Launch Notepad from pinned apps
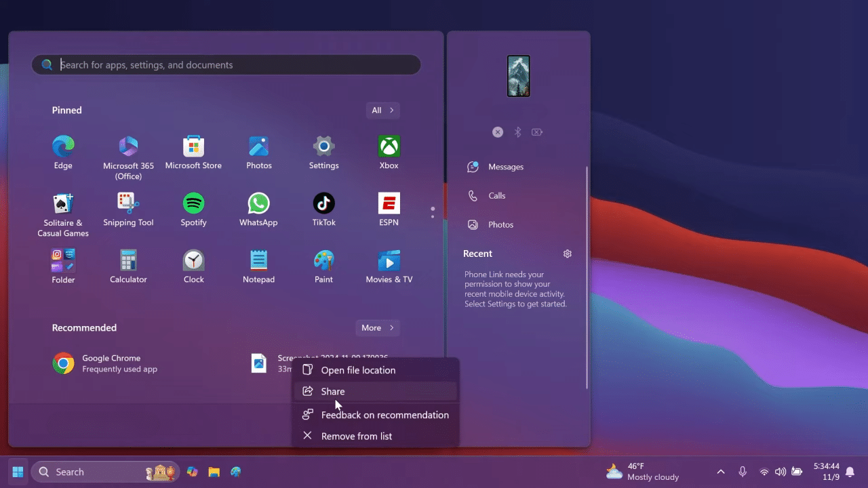Screen dimensions: 868x488 [x=258, y=266]
